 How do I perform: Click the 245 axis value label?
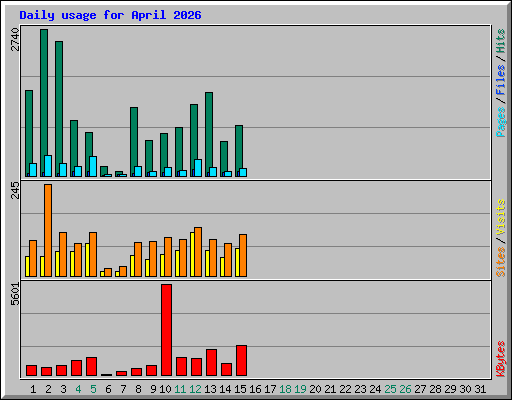tap(15, 190)
